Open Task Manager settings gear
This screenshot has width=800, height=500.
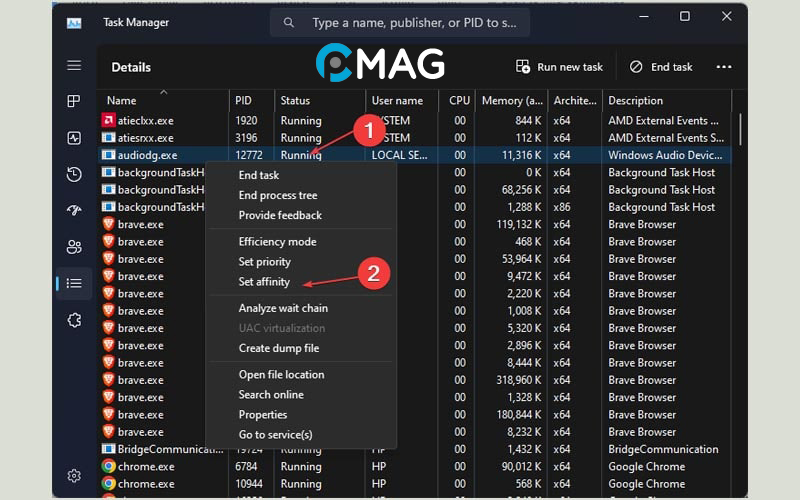[74, 476]
